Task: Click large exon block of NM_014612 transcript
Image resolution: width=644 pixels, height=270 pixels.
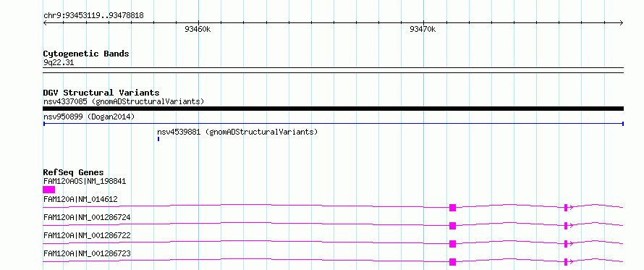Action: coord(452,208)
